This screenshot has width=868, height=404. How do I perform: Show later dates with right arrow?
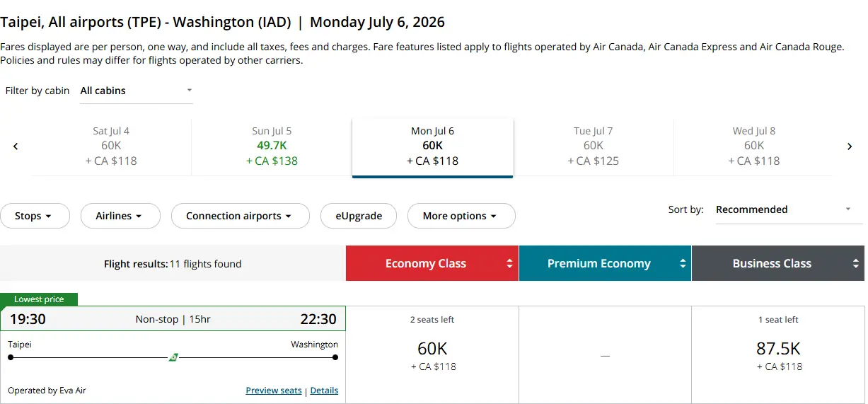click(x=850, y=146)
